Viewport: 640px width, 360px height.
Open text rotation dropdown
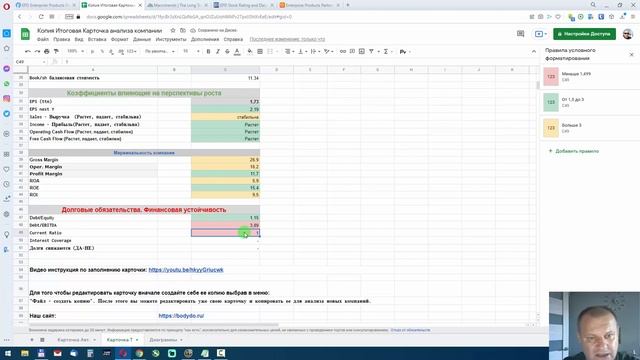tap(328, 51)
